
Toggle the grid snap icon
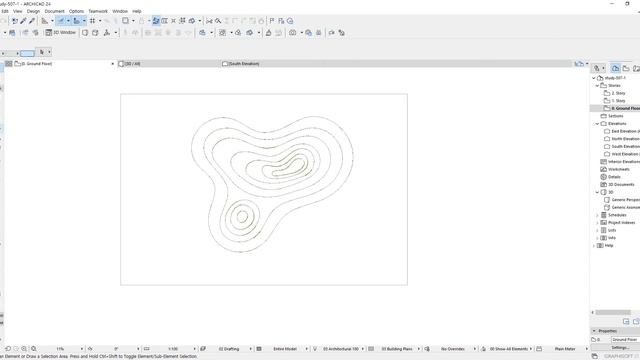click(93, 21)
